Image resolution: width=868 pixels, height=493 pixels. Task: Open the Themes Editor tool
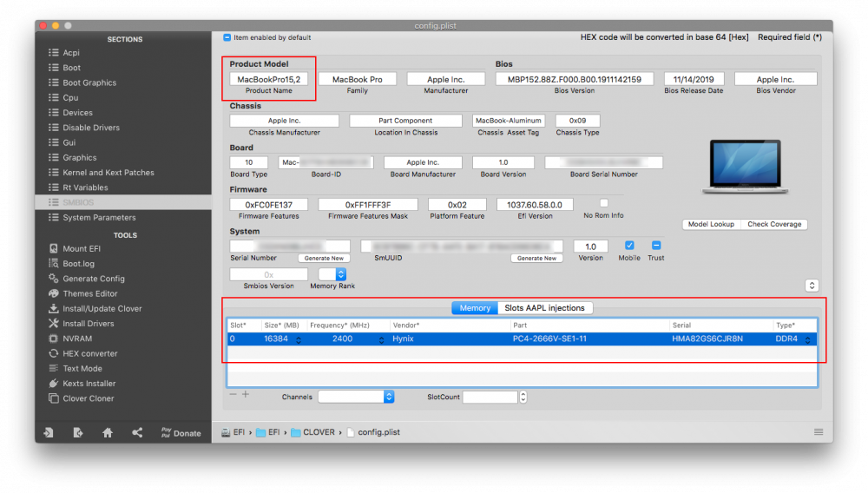point(89,293)
